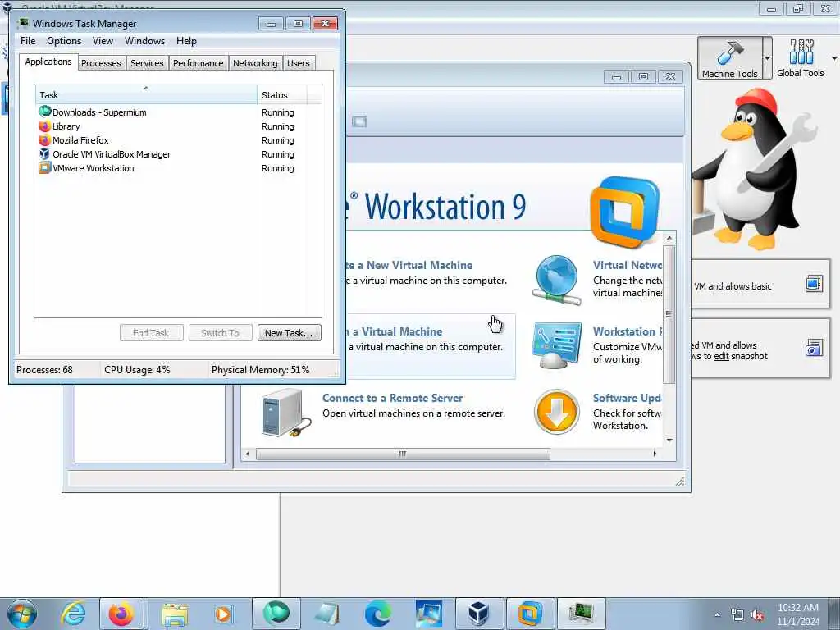Select VMware Workstation task in list
This screenshot has width=840, height=630.
177,168
